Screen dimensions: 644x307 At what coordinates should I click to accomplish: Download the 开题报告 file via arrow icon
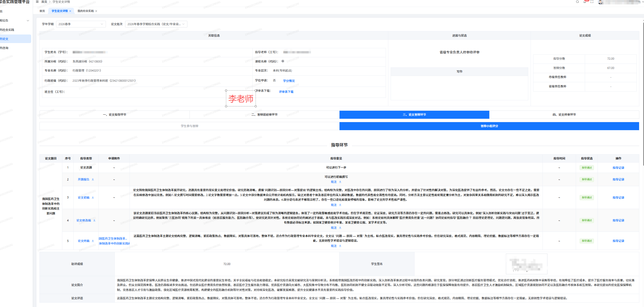pyautogui.click(x=93, y=179)
